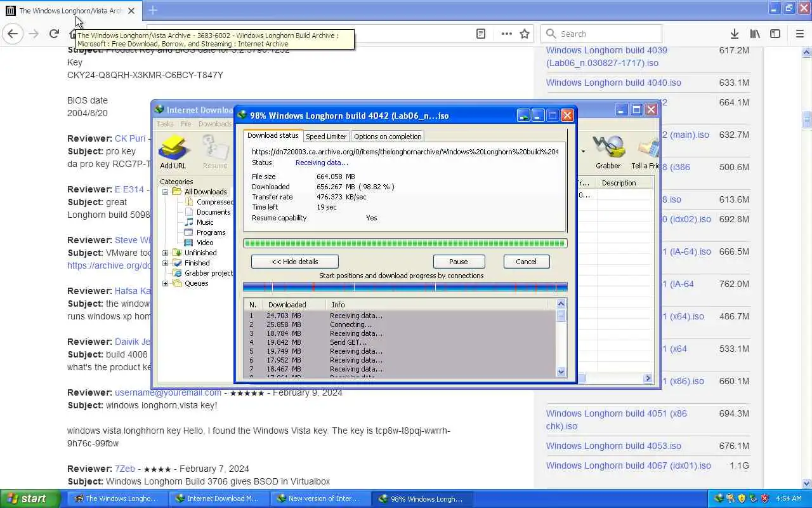Click the browser page vertical scrollbar thumb
Image resolution: width=812 pixels, height=508 pixels.
(x=807, y=120)
